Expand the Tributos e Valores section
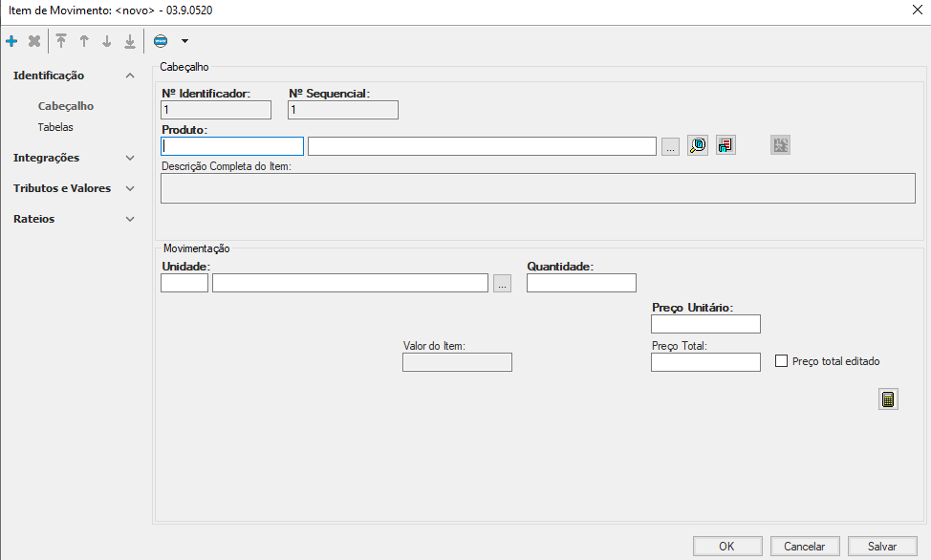Image resolution: width=931 pixels, height=560 pixels. pos(130,188)
